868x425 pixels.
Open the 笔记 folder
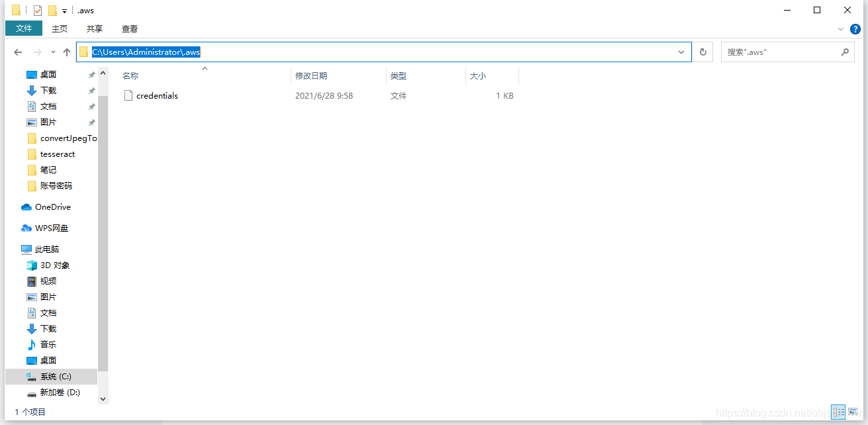[48, 170]
